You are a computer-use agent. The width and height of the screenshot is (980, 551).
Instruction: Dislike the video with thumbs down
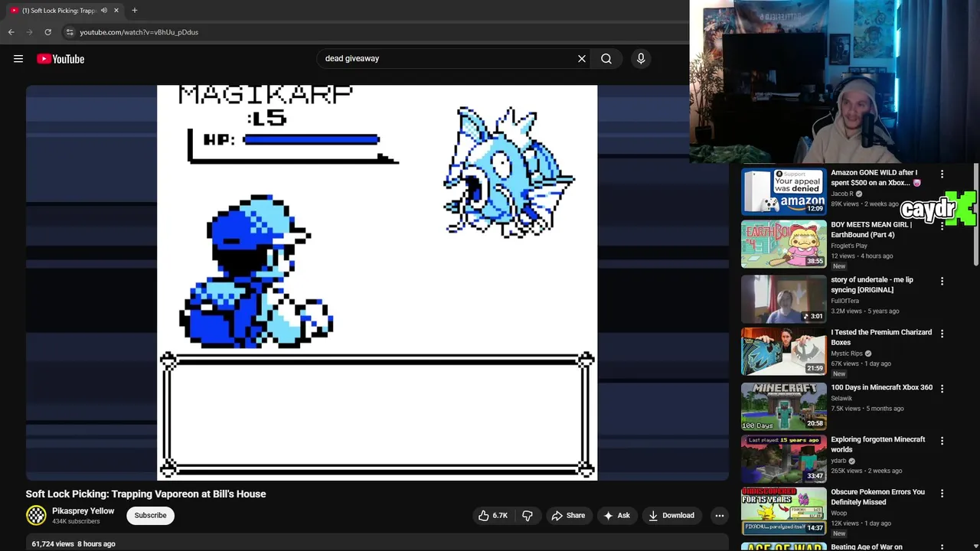tap(528, 515)
